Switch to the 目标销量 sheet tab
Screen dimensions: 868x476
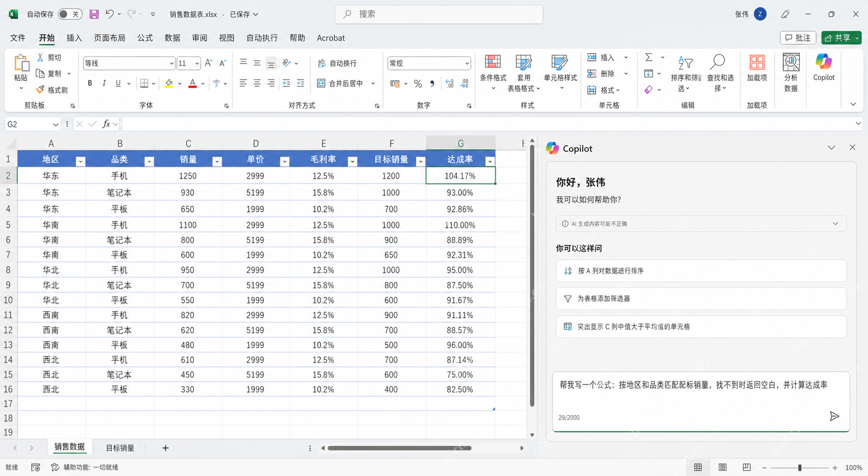coord(120,448)
